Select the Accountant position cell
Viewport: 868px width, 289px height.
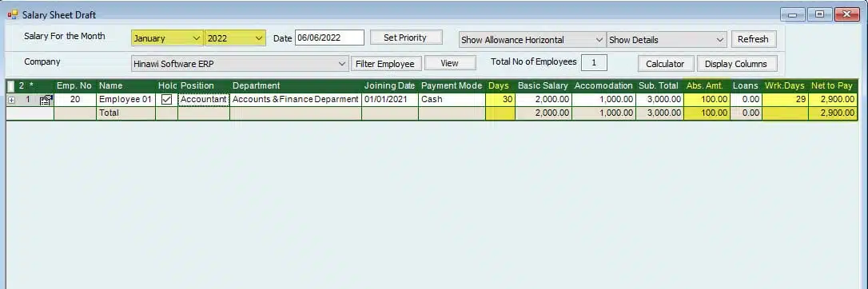coord(204,100)
